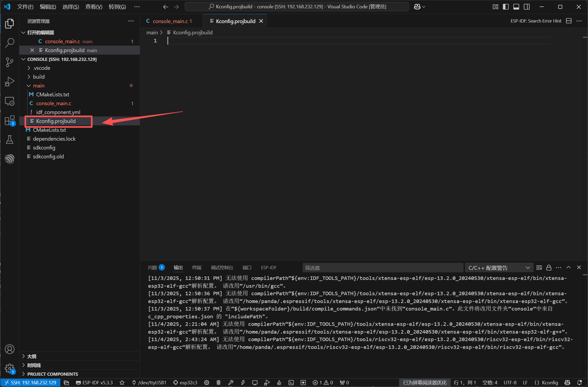Open the ESP-IDF Espressif sidebar icon

coord(10,159)
